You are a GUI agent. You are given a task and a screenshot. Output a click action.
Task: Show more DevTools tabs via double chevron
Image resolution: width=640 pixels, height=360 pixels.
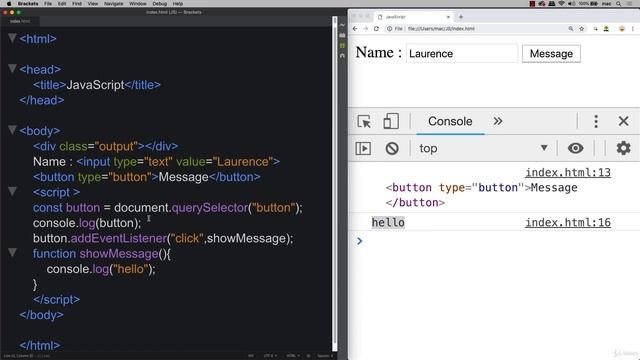click(498, 121)
